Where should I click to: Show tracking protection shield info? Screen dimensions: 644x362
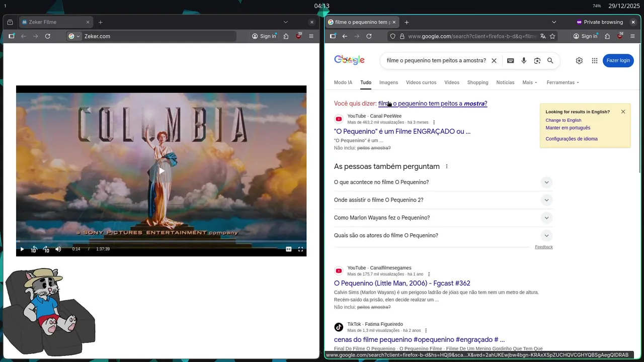point(393,36)
